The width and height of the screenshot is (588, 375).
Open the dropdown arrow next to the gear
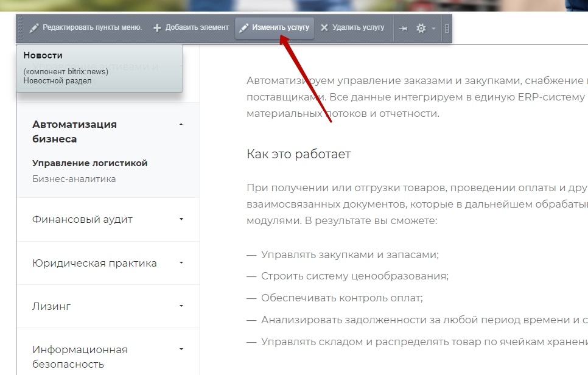pyautogui.click(x=433, y=28)
